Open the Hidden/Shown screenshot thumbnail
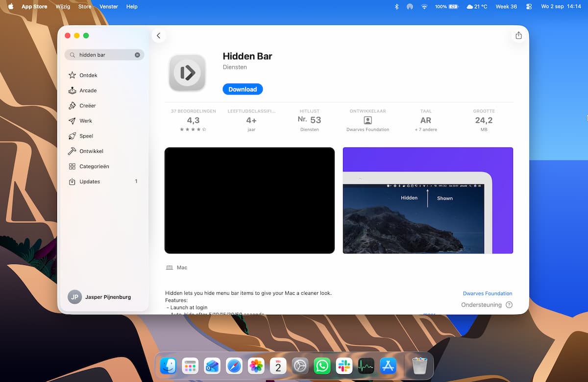Image resolution: width=588 pixels, height=382 pixels. 428,200
